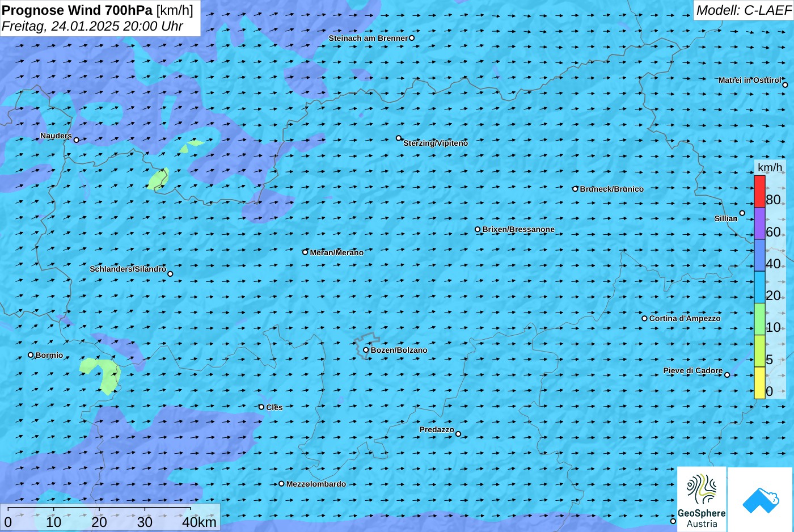794x532 pixels.
Task: Click the Brixen/Bressanone city label
Action: 518,229
